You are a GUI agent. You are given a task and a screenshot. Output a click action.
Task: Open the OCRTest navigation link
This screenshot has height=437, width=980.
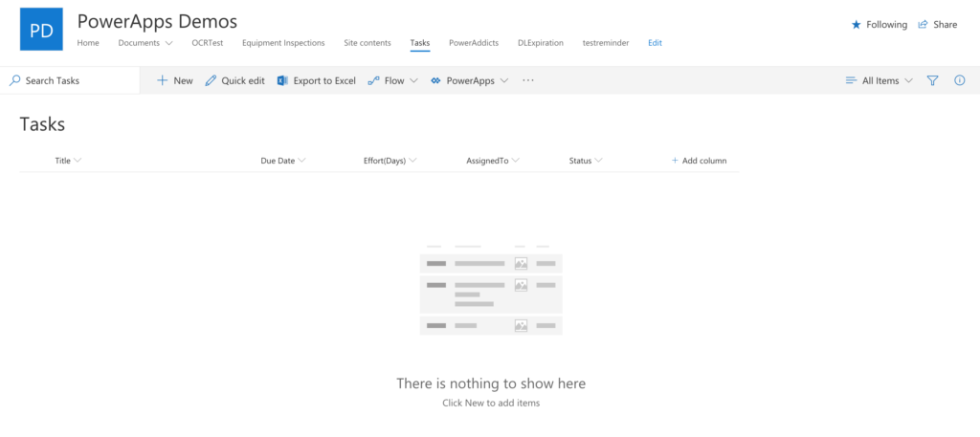click(208, 43)
